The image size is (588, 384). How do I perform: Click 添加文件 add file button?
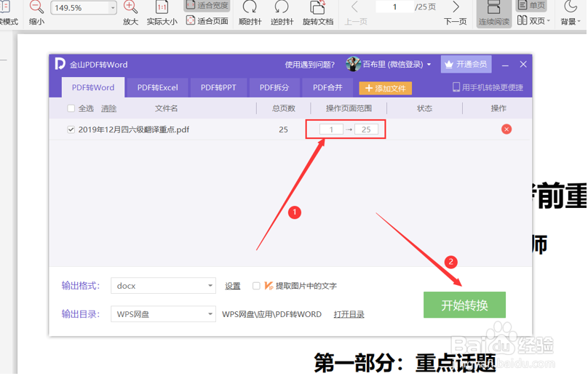click(x=386, y=89)
